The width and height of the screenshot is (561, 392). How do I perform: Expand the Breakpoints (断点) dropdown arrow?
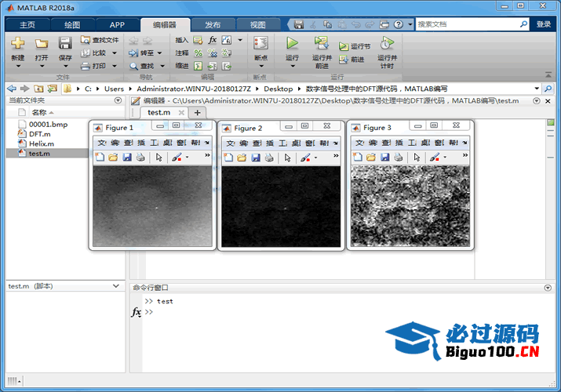[260, 66]
